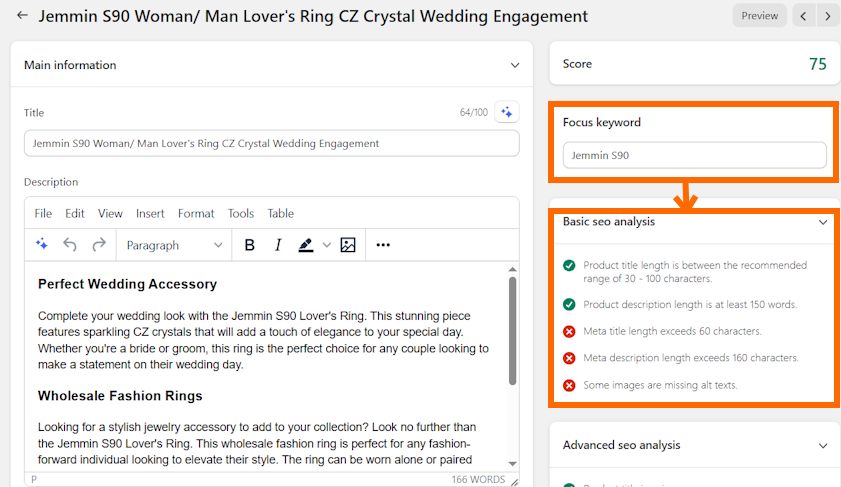Image resolution: width=841 pixels, height=487 pixels.
Task: Click the 64/100 title character counter
Action: pos(474,112)
